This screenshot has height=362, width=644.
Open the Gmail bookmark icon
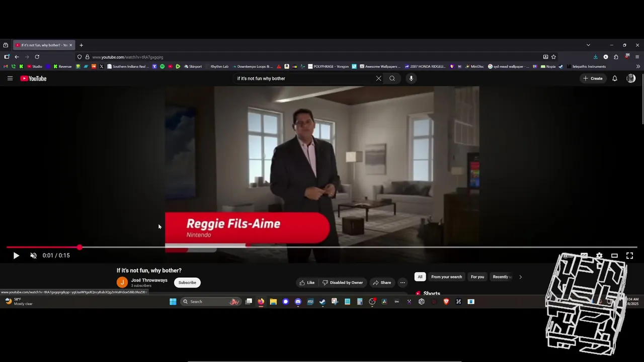point(6,66)
